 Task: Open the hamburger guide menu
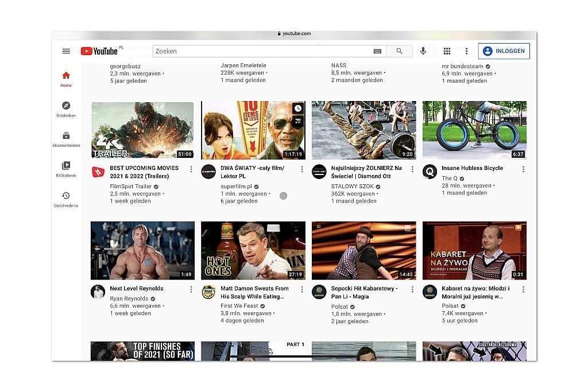point(66,51)
